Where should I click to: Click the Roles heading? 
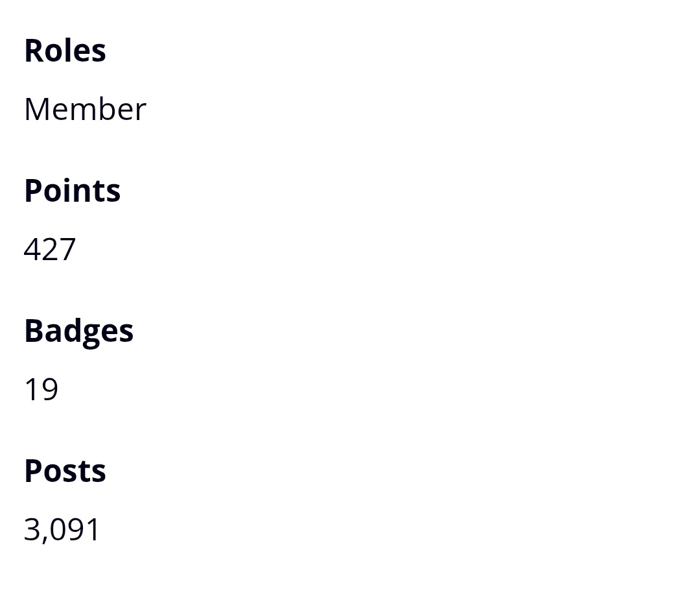pyautogui.click(x=65, y=51)
